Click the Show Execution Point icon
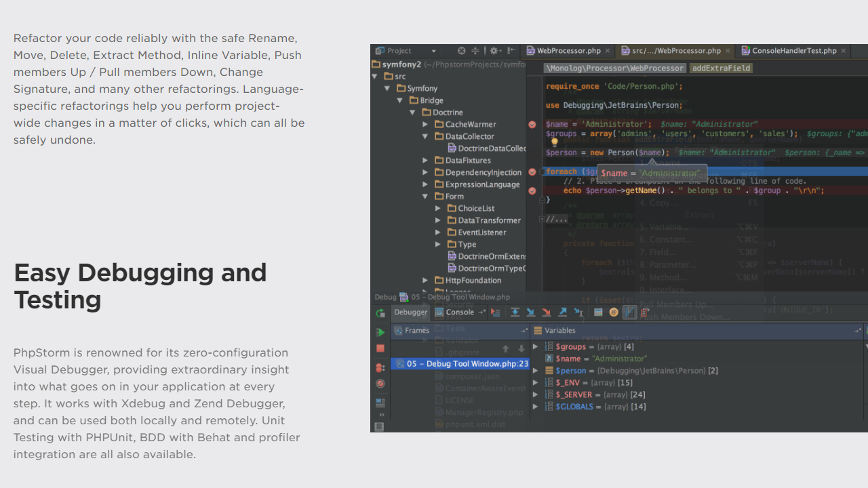 pos(496,312)
